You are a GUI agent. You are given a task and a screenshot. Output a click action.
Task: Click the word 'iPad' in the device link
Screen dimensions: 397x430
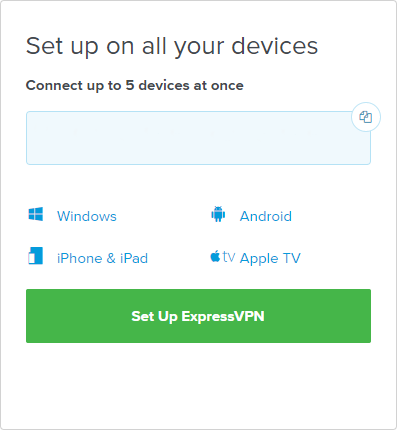click(134, 258)
